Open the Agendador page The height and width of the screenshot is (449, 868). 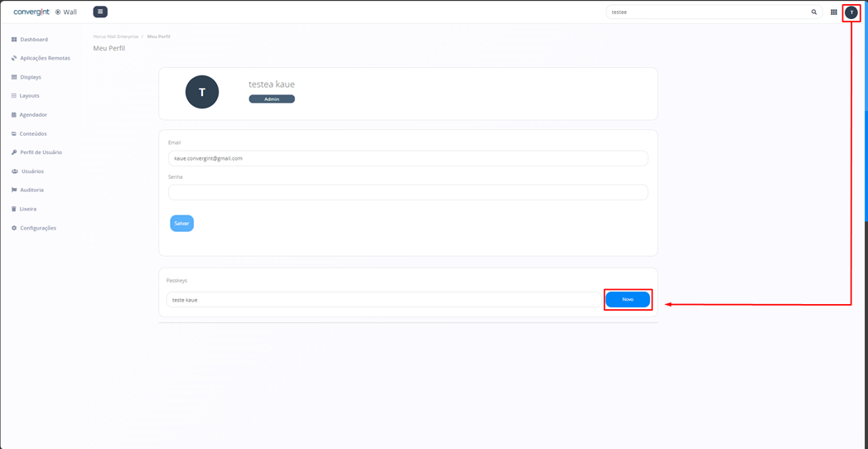click(x=33, y=115)
